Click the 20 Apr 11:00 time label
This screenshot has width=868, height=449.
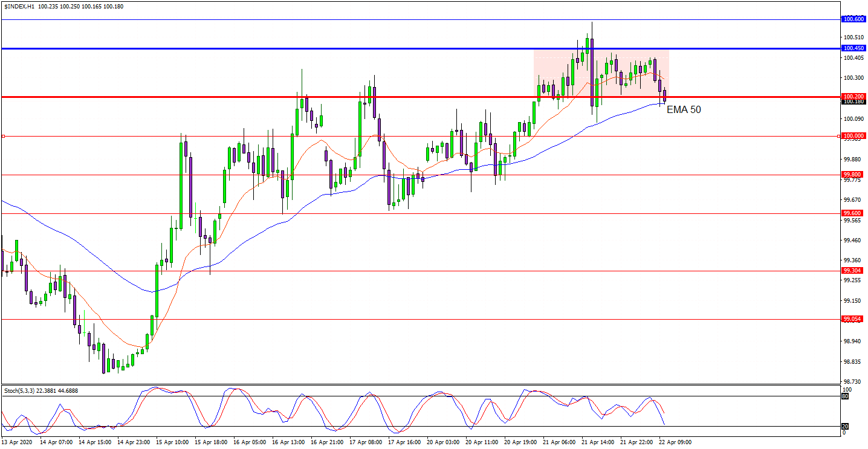pyautogui.click(x=482, y=442)
